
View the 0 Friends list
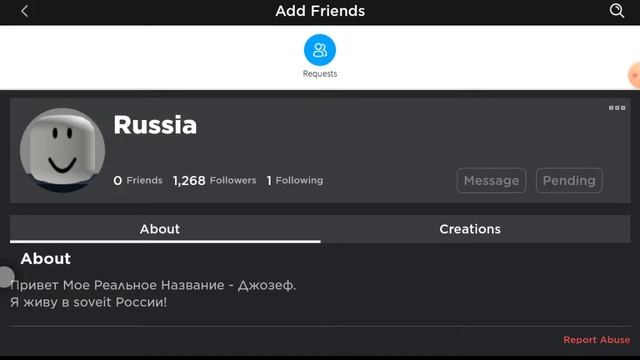[138, 180]
